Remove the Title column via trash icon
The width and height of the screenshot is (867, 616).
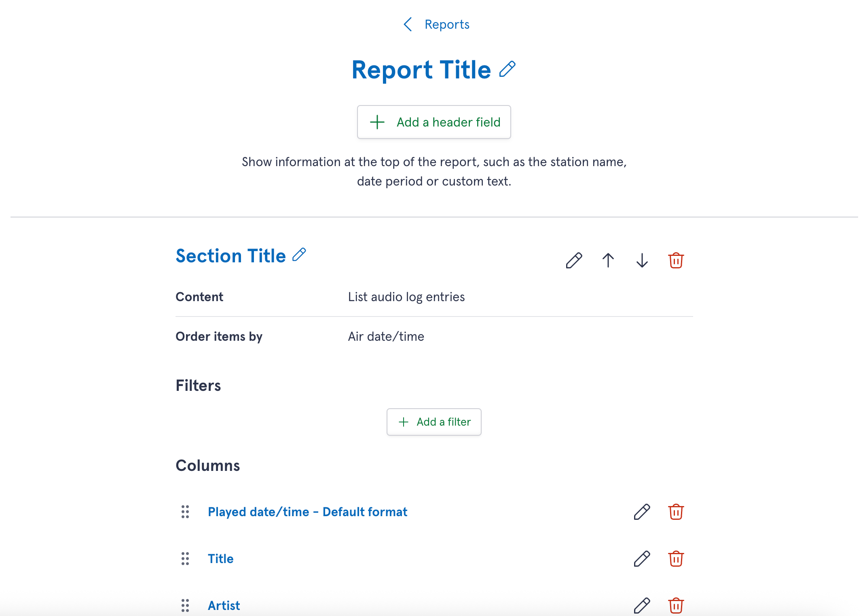click(676, 558)
